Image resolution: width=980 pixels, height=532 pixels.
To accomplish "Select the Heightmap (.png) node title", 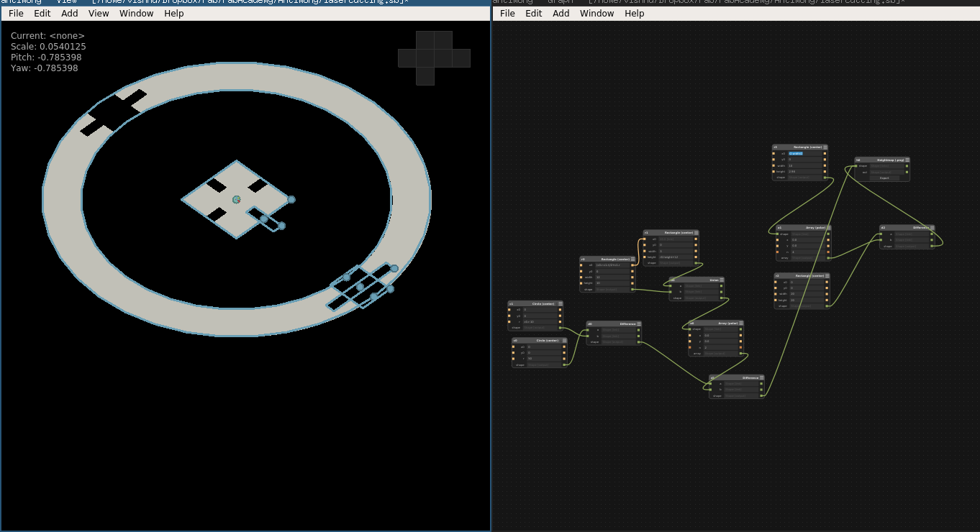I will click(890, 160).
